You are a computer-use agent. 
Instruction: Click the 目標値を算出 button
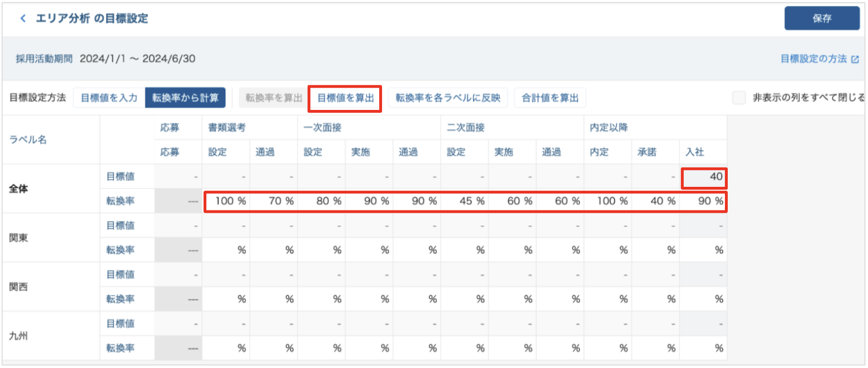click(x=345, y=98)
